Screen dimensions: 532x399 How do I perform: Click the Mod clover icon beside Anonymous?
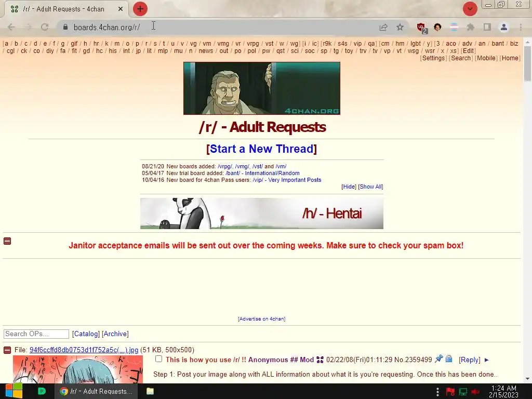(x=320, y=360)
